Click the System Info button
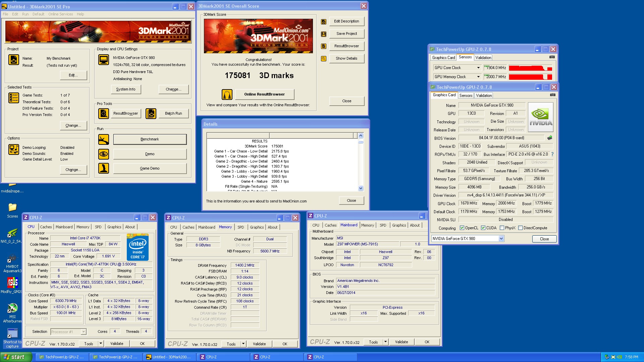644x362 pixels. (x=126, y=89)
